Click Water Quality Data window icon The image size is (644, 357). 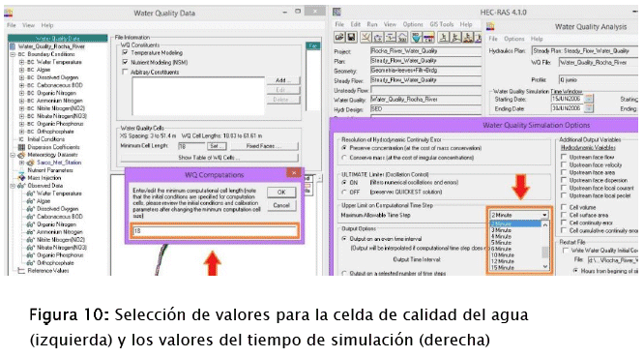(8, 13)
